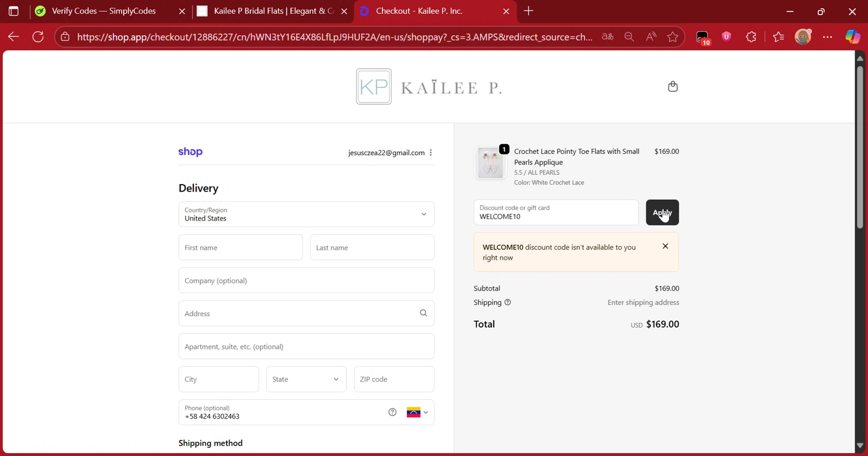Click the zoom out magnifier icon

point(629,37)
